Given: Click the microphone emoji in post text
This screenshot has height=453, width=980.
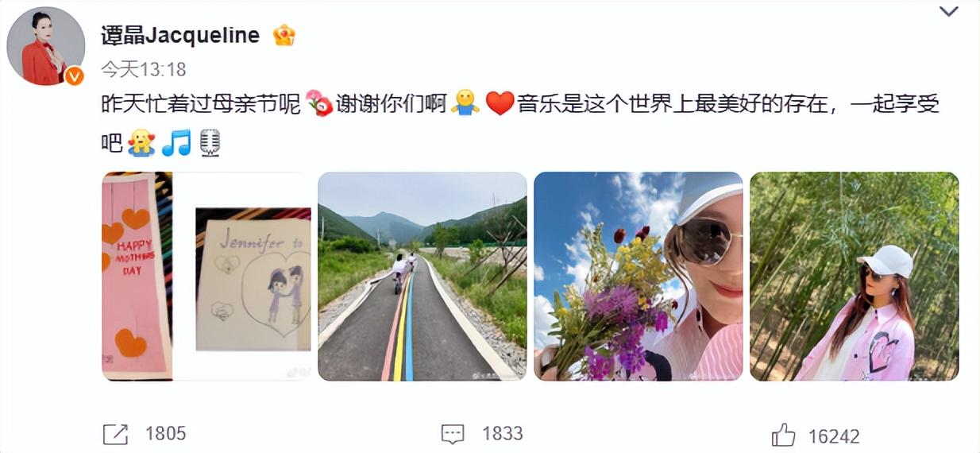Looking at the screenshot, I should (x=210, y=143).
